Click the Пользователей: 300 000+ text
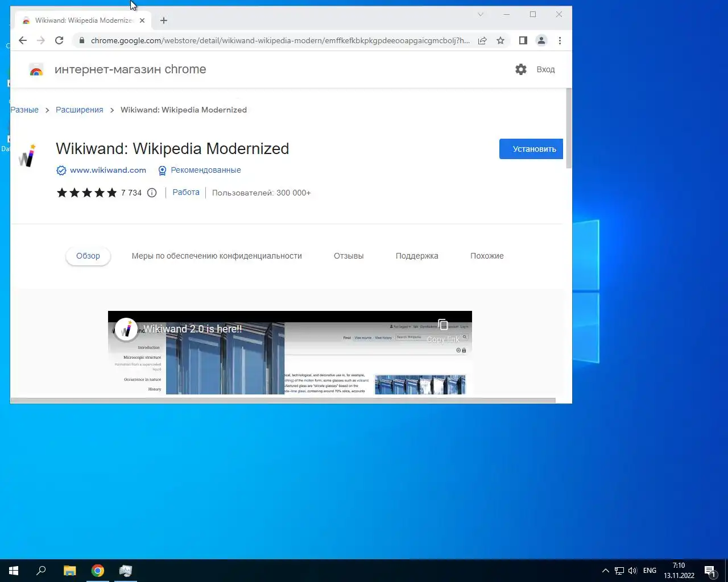This screenshot has width=728, height=582. pyautogui.click(x=262, y=193)
